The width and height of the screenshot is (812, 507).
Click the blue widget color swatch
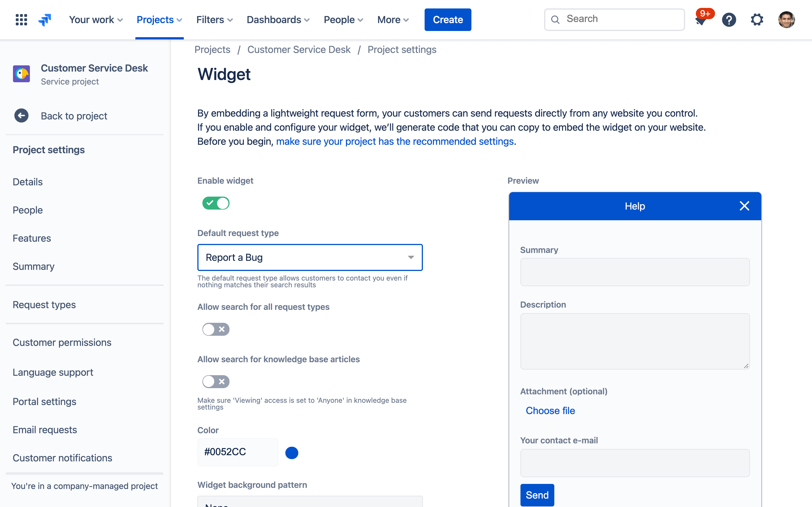coord(292,453)
